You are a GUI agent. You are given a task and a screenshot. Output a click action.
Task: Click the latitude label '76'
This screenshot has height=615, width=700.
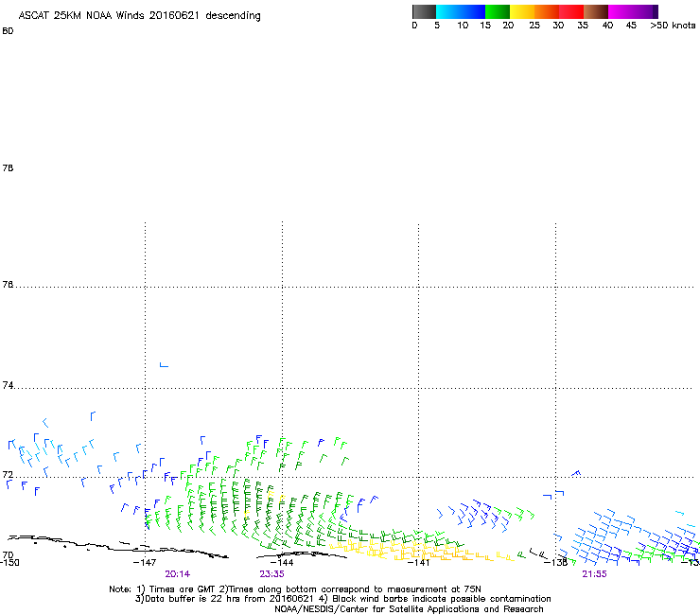[8, 284]
